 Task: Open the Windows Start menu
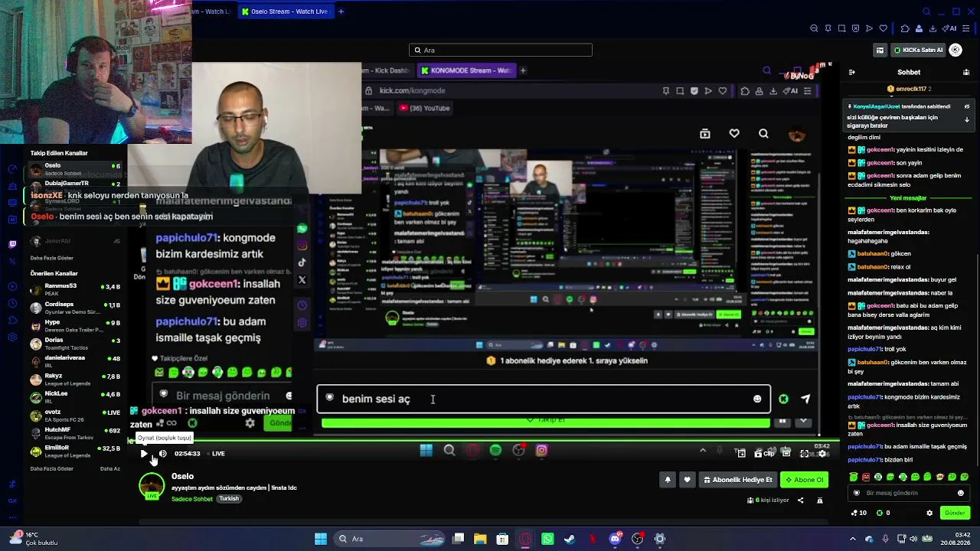coord(321,539)
